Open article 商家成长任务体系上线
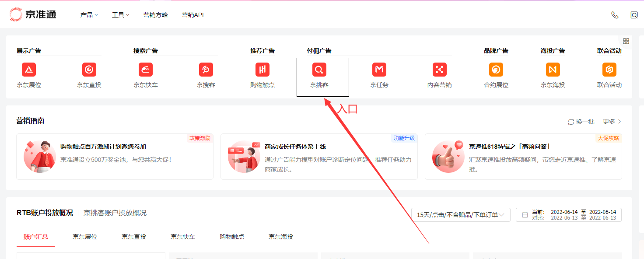The image size is (644, 259). 295,147
